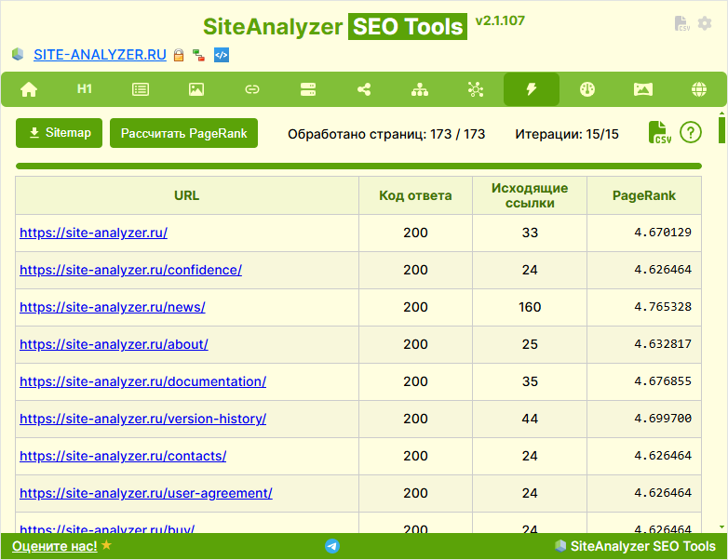Open the user-agreement page link
This screenshot has width=728, height=560.
pos(146,493)
